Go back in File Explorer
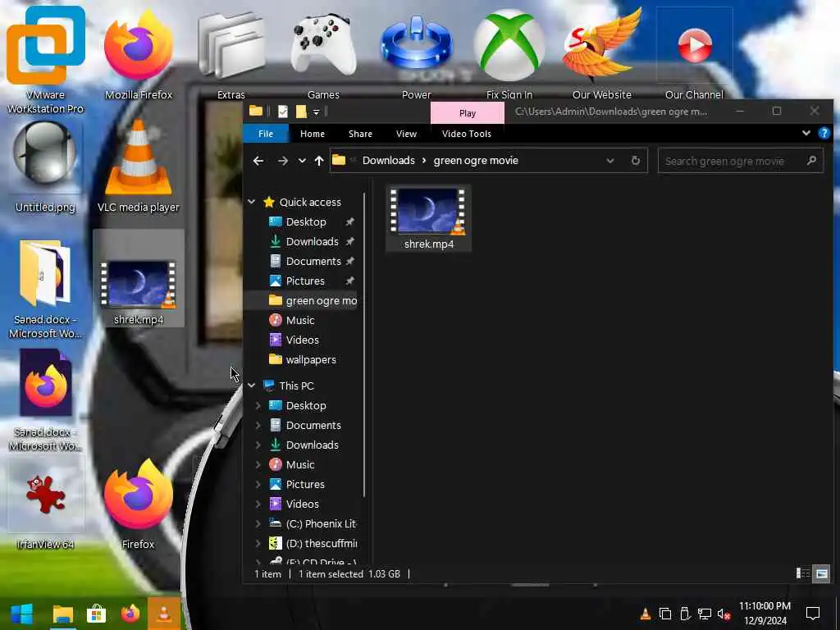The height and width of the screenshot is (630, 840). 258,161
